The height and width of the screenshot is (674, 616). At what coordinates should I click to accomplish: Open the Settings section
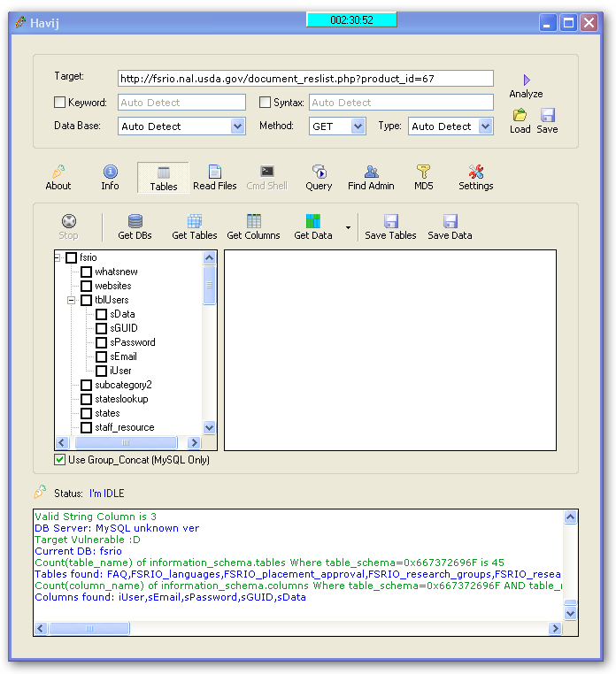pyautogui.click(x=476, y=177)
